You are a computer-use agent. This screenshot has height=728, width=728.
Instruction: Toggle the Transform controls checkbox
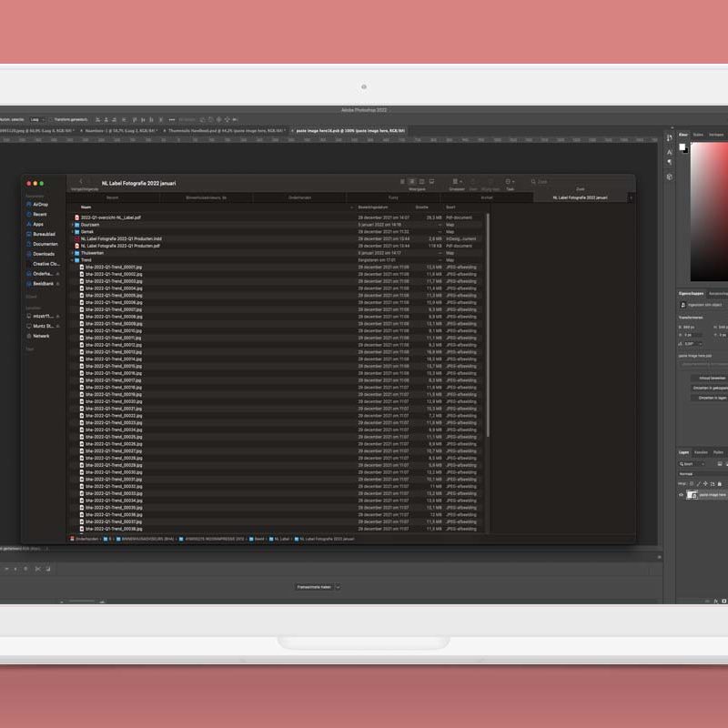coord(52,119)
